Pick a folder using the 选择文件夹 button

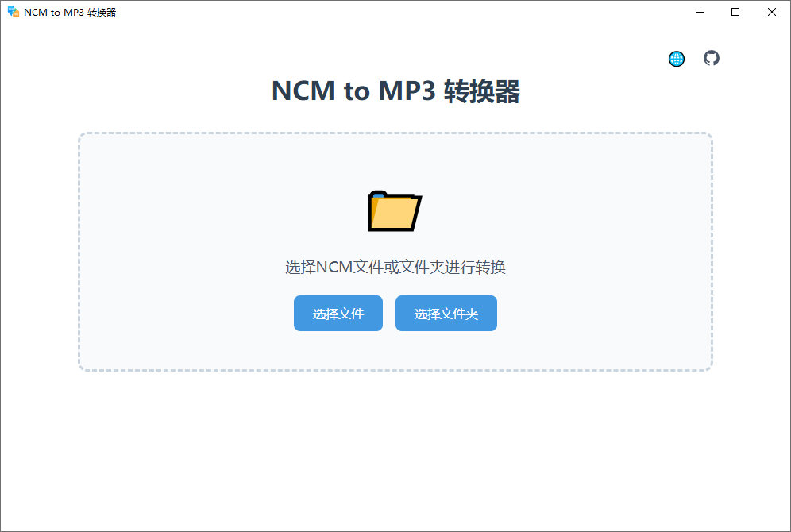click(x=446, y=313)
